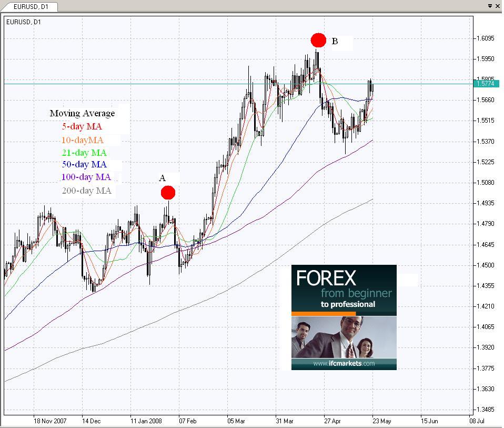The image size is (504, 428).
Task: Select the Moving Average legend heading
Action: click(x=82, y=113)
